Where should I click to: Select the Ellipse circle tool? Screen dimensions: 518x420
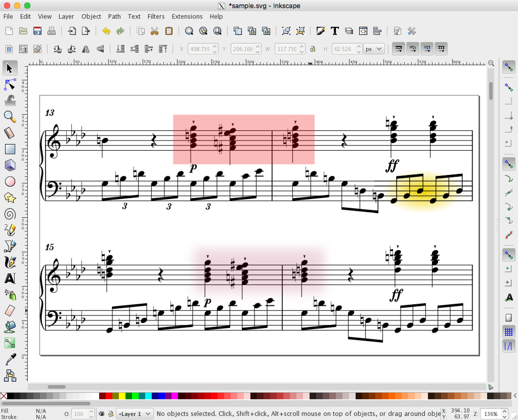pyautogui.click(x=10, y=181)
